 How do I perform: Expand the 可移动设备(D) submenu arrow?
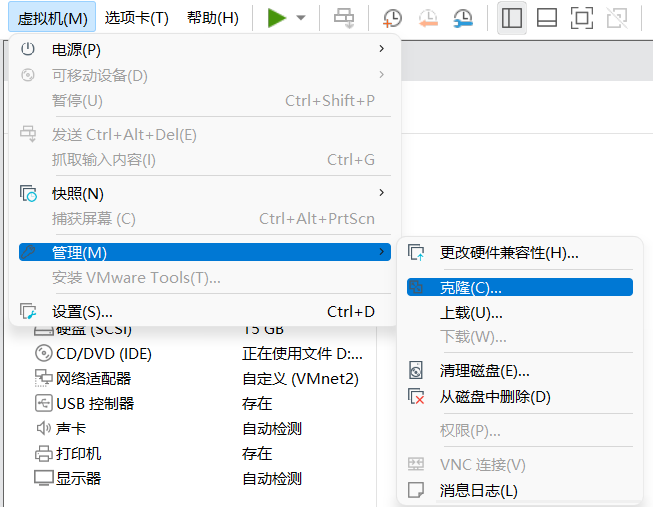(x=381, y=75)
